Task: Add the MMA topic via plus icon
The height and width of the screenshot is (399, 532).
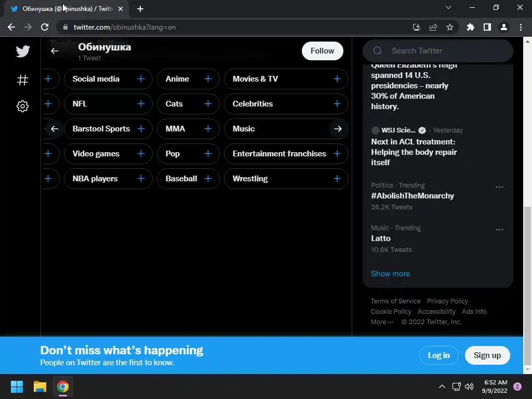Action: coord(208,129)
